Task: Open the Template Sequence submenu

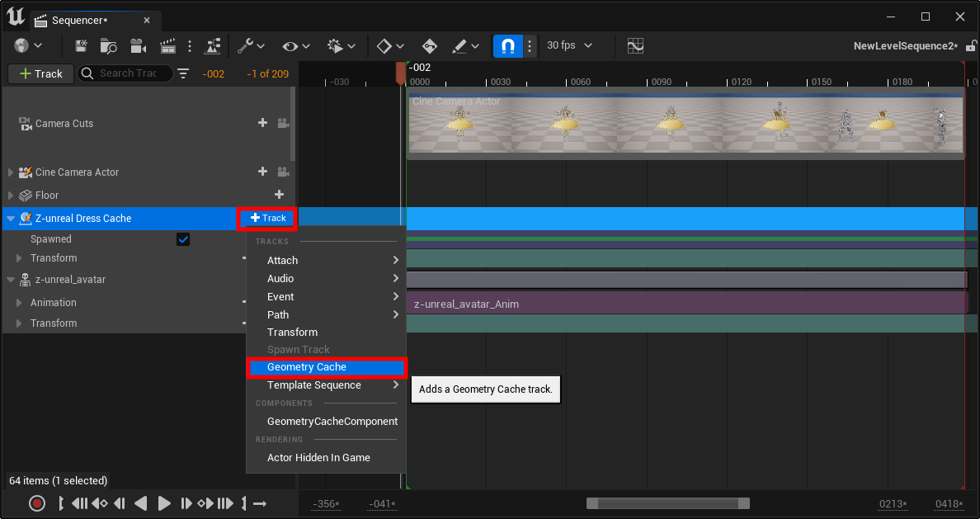Action: [326, 385]
